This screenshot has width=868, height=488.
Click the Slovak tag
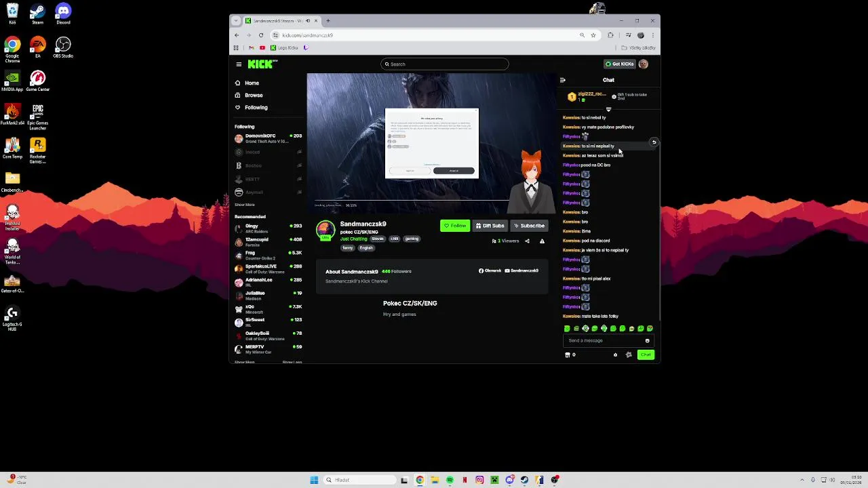(378, 239)
